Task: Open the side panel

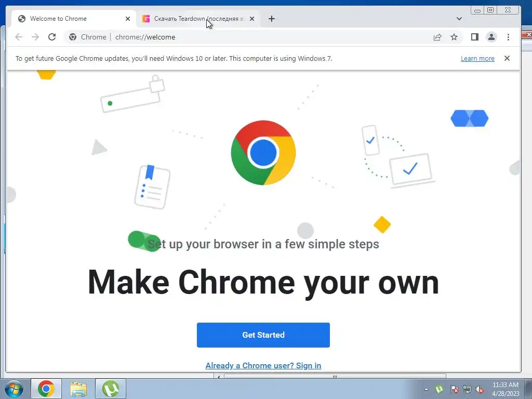Action: click(x=475, y=37)
